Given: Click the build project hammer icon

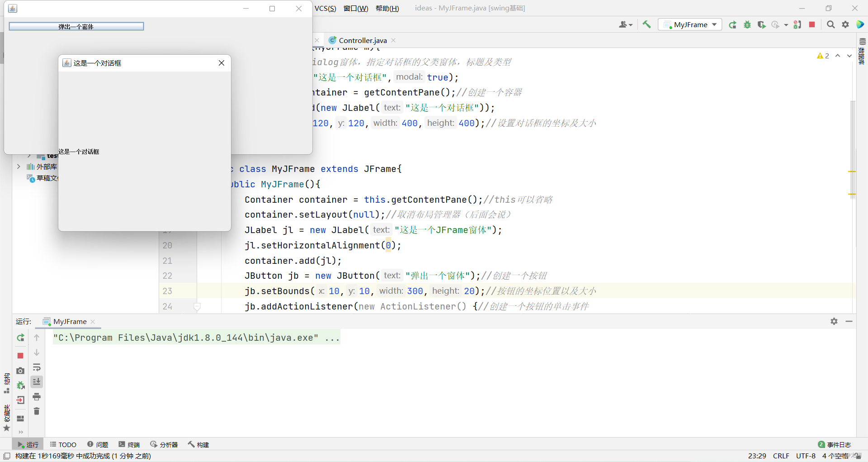Looking at the screenshot, I should click(x=646, y=24).
